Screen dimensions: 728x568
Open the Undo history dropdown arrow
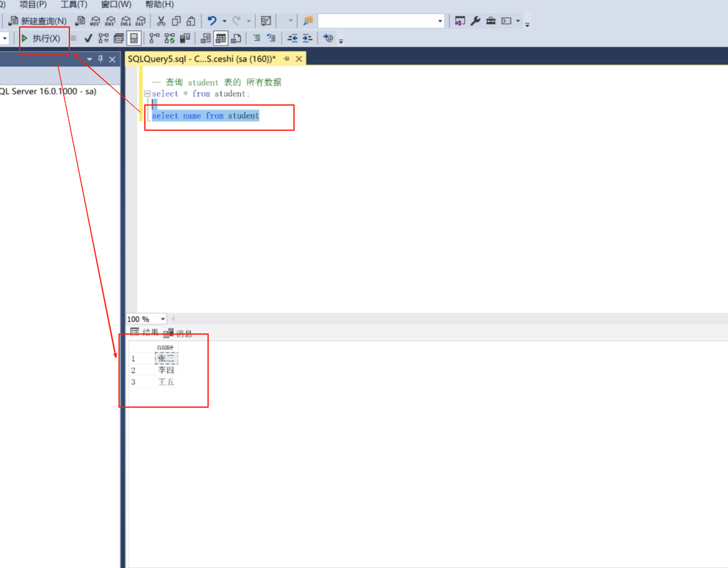pyautogui.click(x=224, y=21)
